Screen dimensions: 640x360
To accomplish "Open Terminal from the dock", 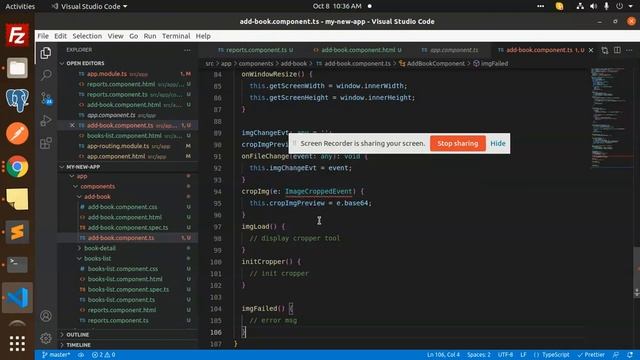I will [x=17, y=264].
